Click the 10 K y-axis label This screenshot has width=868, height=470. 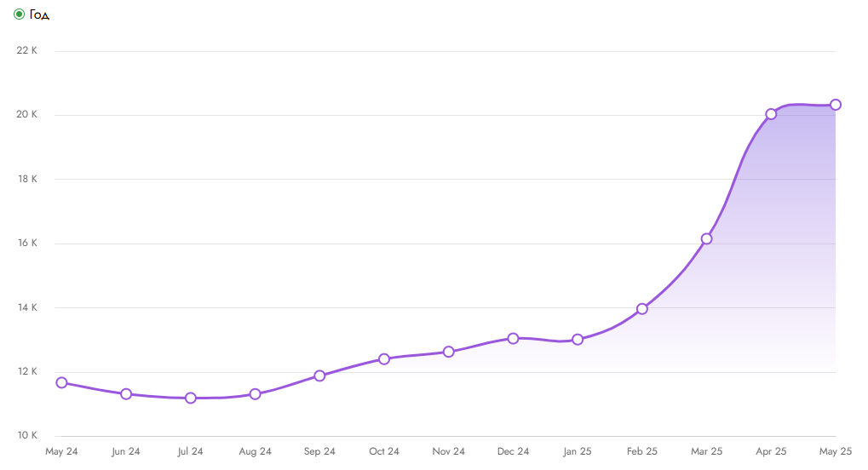(x=27, y=436)
